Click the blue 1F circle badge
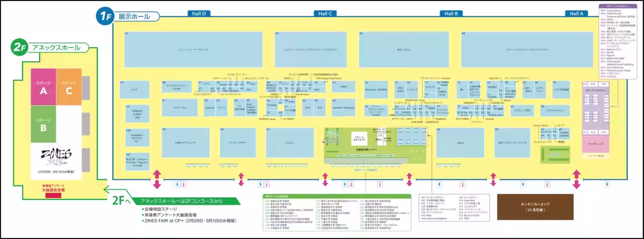The image size is (644, 239). point(104,16)
